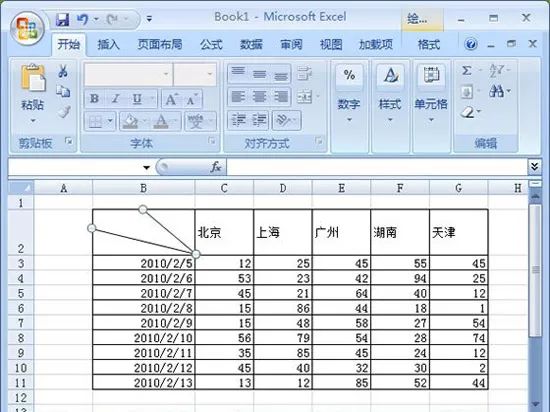
Task: Toggle Bold formatting button
Action: click(x=94, y=99)
